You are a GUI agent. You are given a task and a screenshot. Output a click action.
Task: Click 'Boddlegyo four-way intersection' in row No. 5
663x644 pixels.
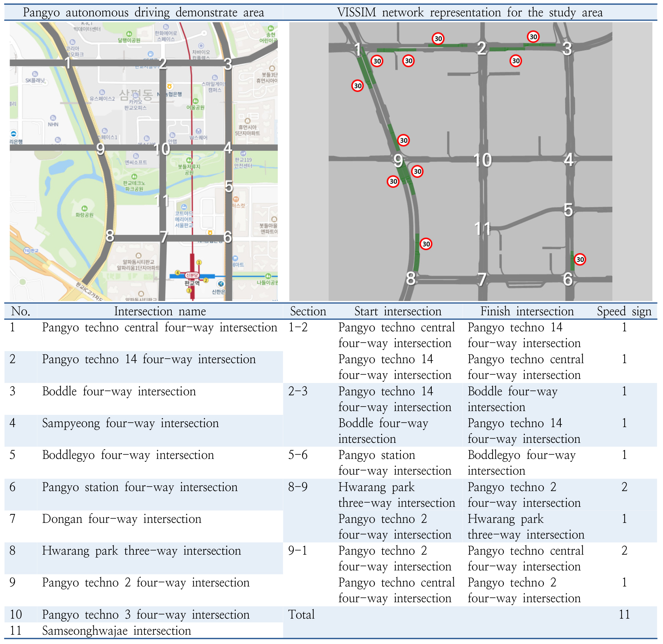coord(128,455)
